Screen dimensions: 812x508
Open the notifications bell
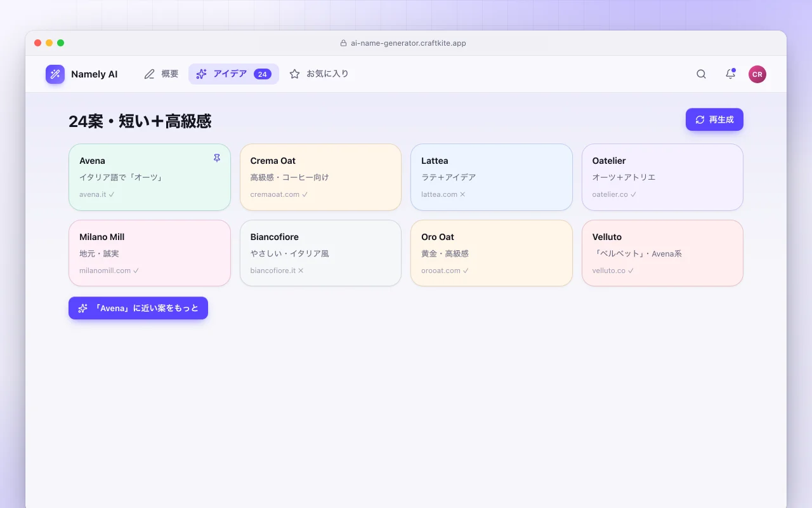click(x=730, y=74)
